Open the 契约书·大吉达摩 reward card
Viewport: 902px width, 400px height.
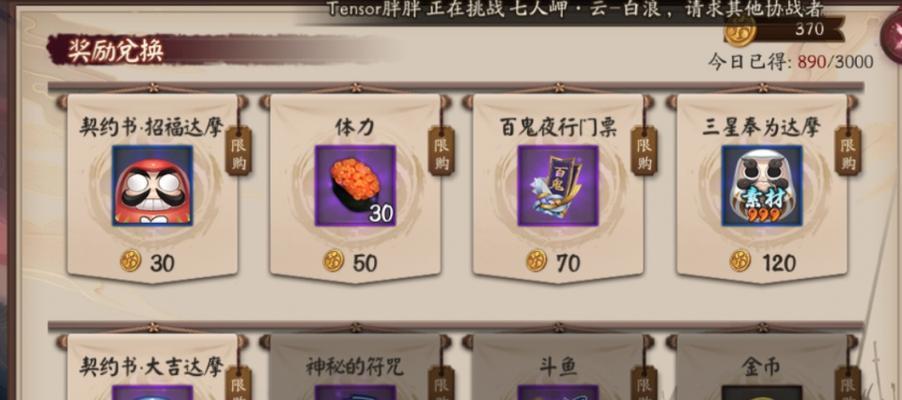tap(152, 367)
